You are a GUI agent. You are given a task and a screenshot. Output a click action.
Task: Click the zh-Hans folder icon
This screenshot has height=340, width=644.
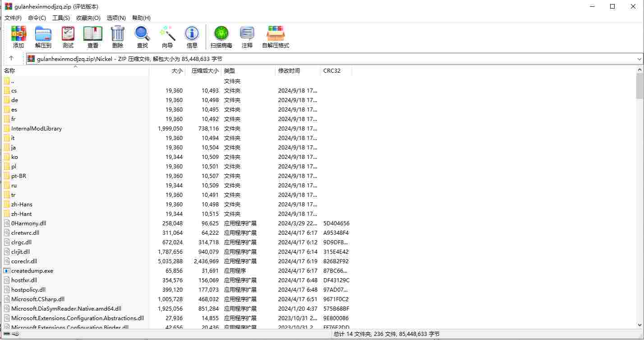point(7,204)
